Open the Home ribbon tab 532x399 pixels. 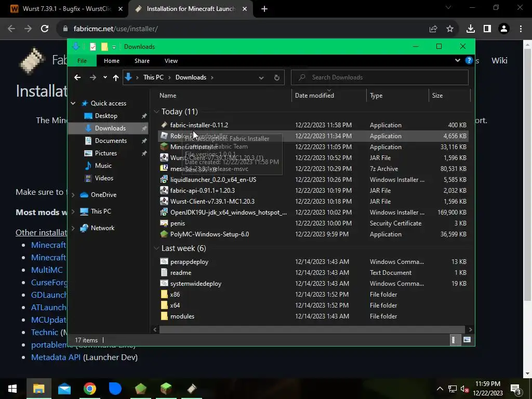click(x=112, y=61)
